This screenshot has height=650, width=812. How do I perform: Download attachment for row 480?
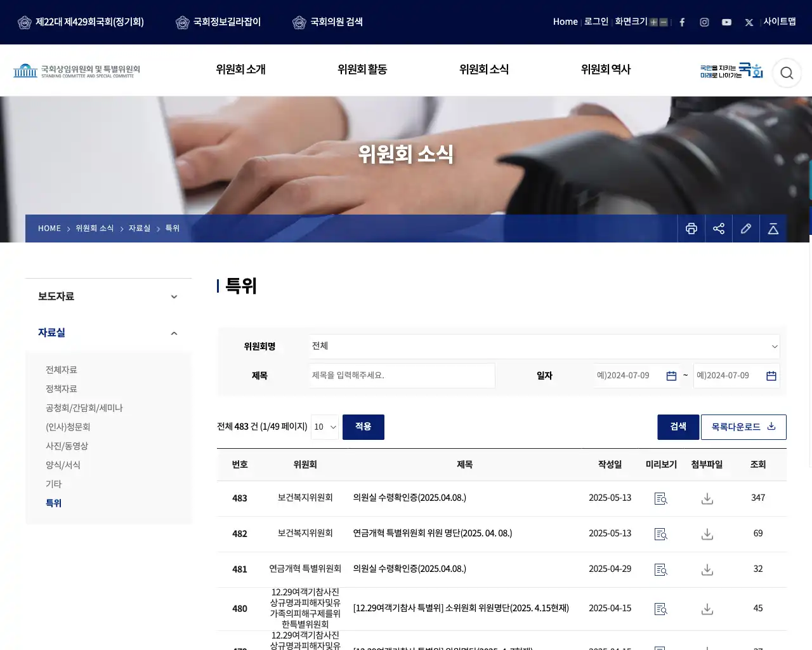707,609
